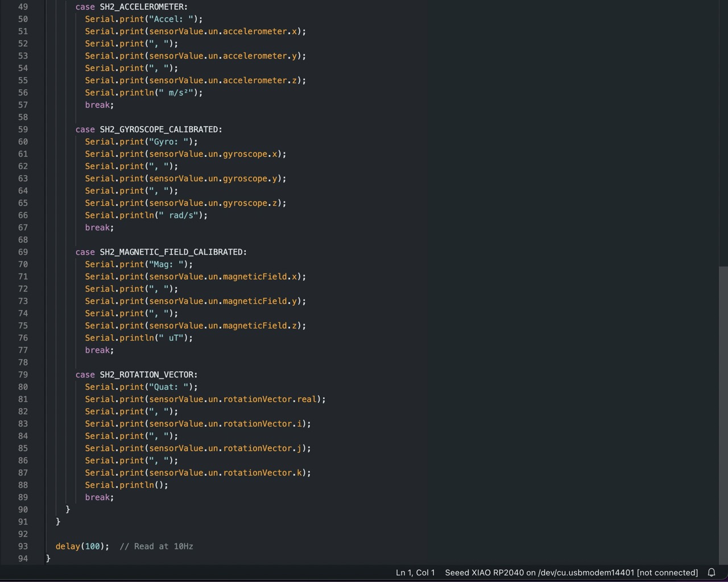Click sensorValue.un.rotationVector.real print line

tap(205, 399)
